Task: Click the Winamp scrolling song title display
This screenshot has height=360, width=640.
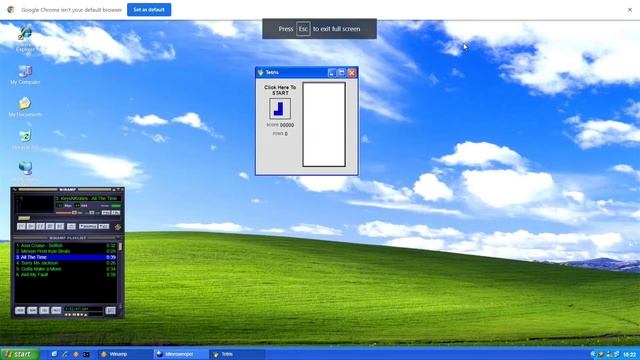Action: [x=88, y=198]
